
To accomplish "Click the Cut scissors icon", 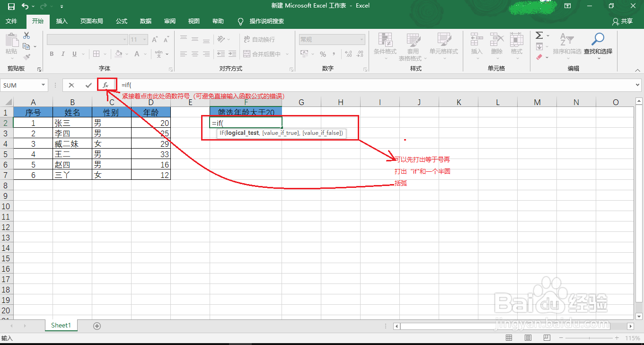I will point(26,35).
